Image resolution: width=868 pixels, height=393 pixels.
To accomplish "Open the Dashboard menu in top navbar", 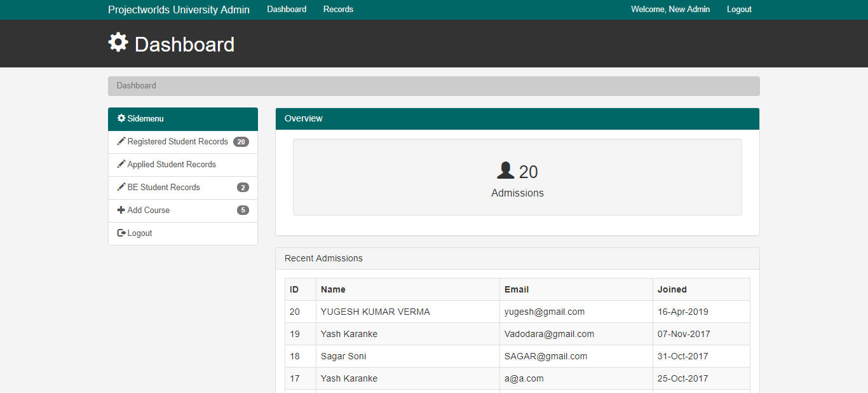I will pos(287,10).
